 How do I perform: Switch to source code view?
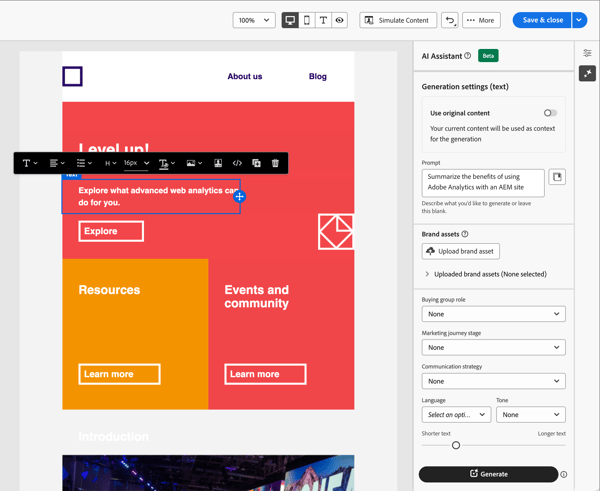237,163
